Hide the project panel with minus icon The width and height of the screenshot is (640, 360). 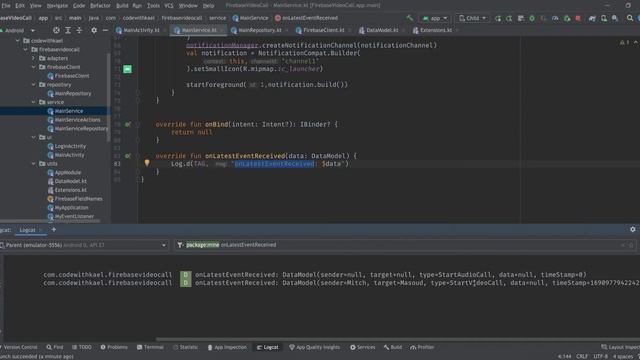click(x=105, y=30)
